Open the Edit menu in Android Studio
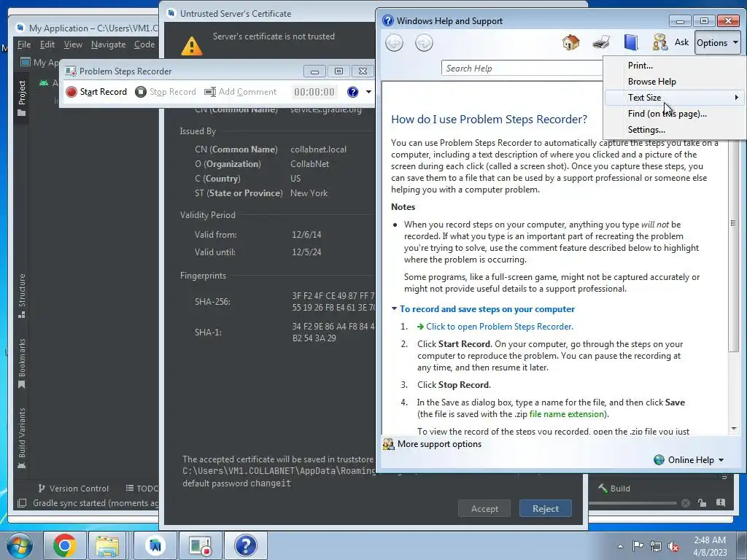This screenshot has width=747, height=560. tap(47, 44)
